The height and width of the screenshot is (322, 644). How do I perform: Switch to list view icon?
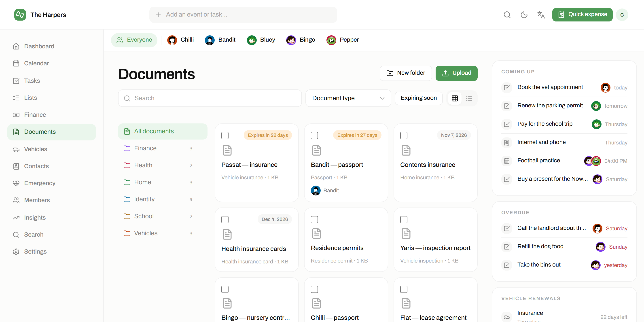(469, 98)
